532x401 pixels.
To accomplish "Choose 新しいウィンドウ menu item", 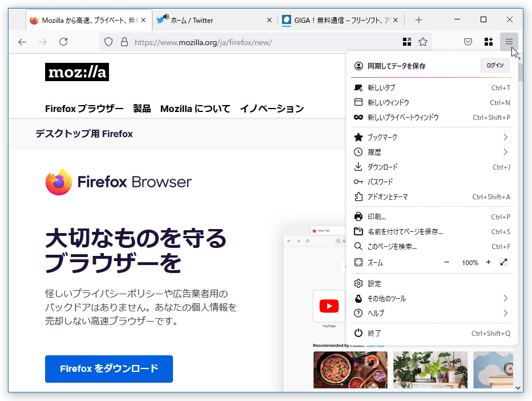I will click(x=432, y=103).
